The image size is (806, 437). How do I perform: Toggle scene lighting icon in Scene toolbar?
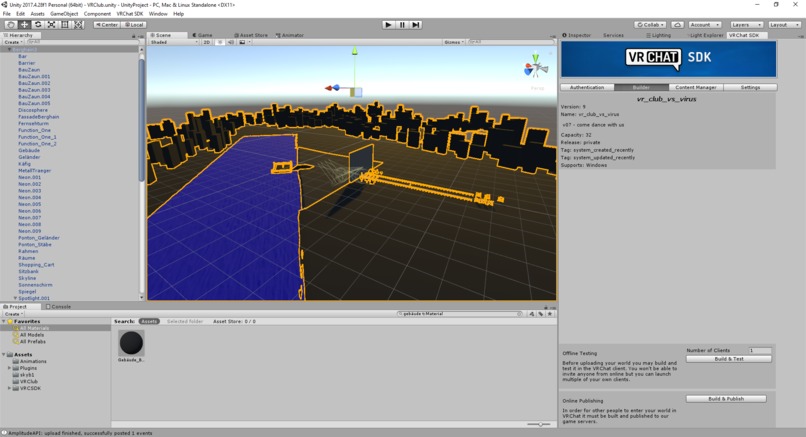220,42
